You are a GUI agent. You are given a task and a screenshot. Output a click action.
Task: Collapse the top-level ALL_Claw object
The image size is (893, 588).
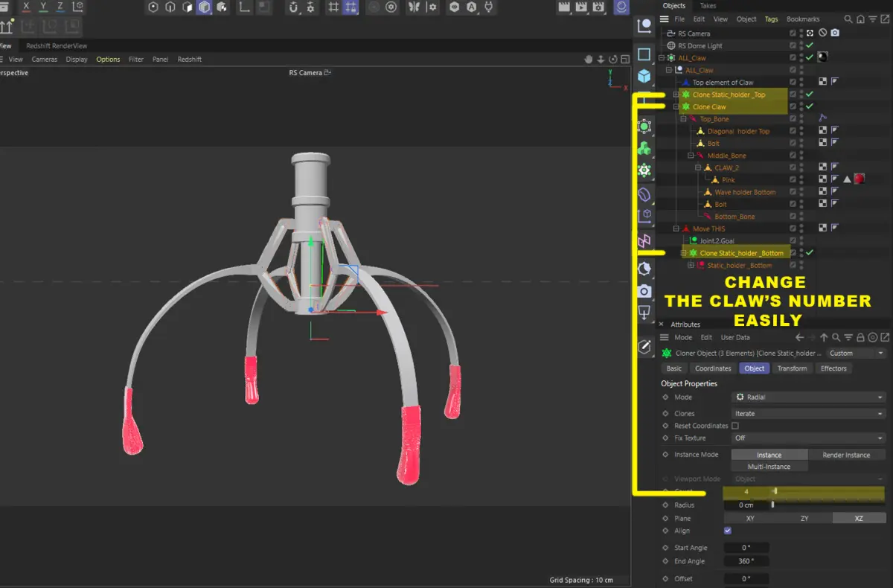tap(662, 57)
